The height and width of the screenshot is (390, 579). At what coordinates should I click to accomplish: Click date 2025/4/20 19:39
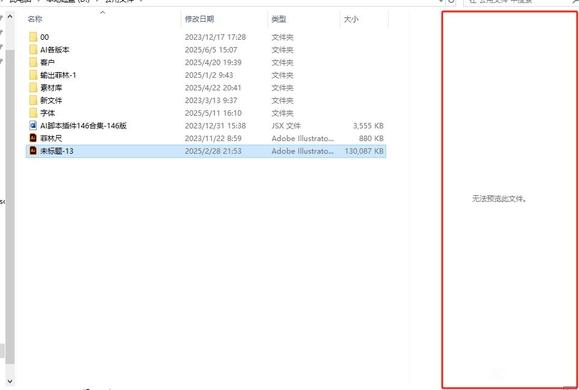point(213,62)
